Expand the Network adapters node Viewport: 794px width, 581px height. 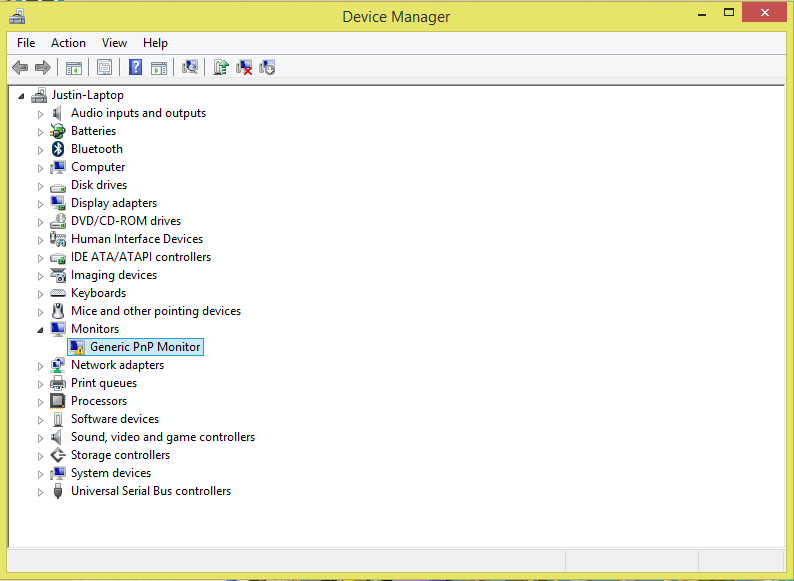(x=41, y=366)
